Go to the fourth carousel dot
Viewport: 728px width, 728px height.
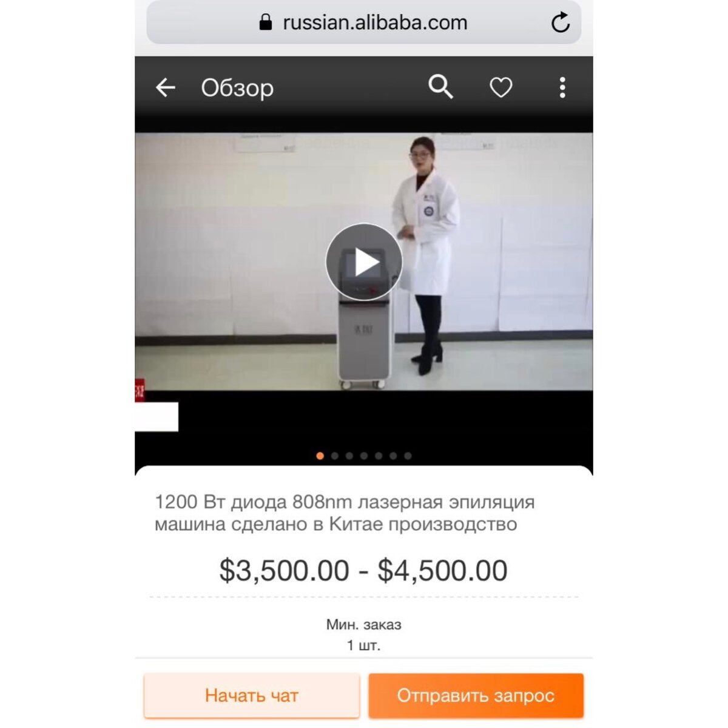(364, 456)
